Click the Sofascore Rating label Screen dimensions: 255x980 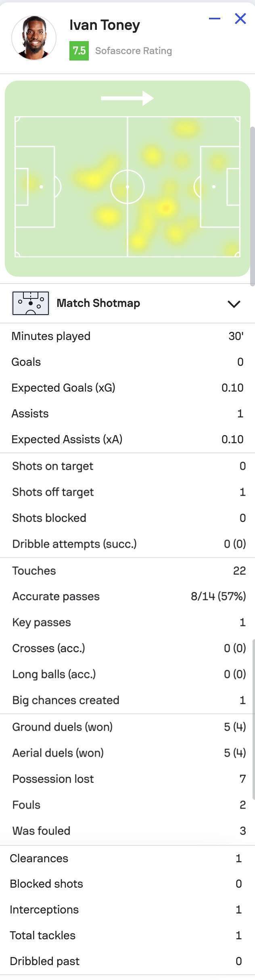(134, 51)
